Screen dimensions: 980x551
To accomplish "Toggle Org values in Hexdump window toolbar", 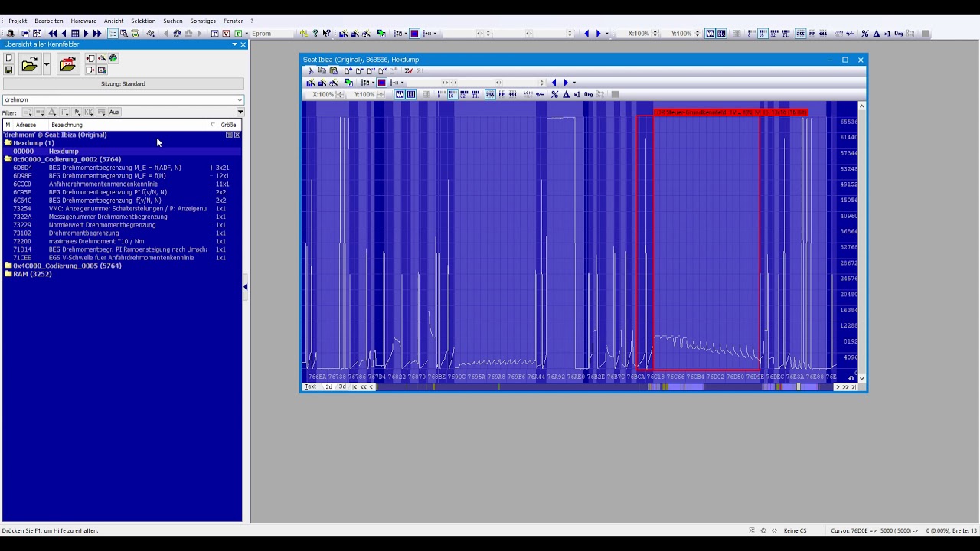I will click(588, 94).
